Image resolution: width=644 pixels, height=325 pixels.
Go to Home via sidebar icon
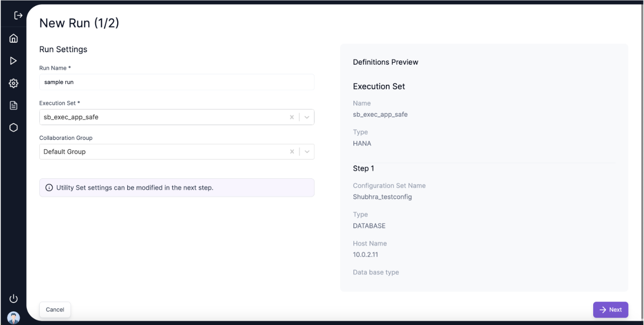(x=13, y=39)
